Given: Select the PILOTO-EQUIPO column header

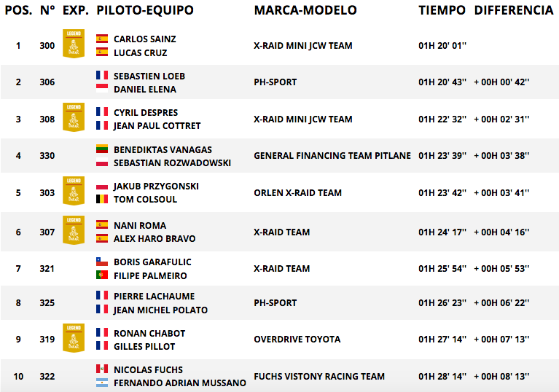Looking at the screenshot, I should click(x=145, y=10).
